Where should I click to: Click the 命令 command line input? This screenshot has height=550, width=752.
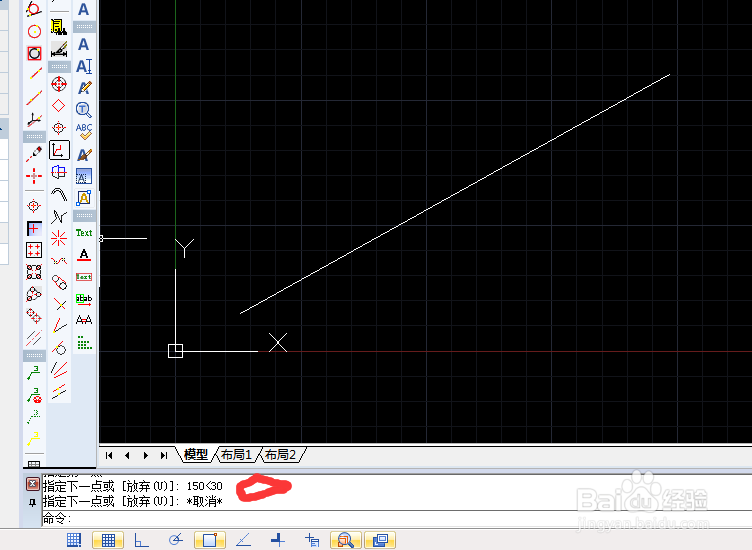tap(397, 518)
